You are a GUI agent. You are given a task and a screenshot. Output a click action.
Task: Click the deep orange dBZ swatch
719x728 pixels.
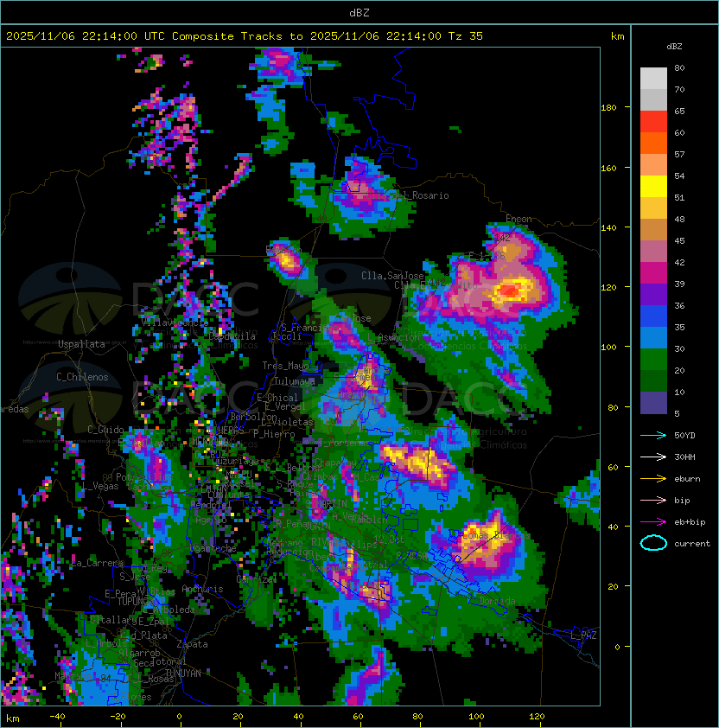tap(653, 143)
